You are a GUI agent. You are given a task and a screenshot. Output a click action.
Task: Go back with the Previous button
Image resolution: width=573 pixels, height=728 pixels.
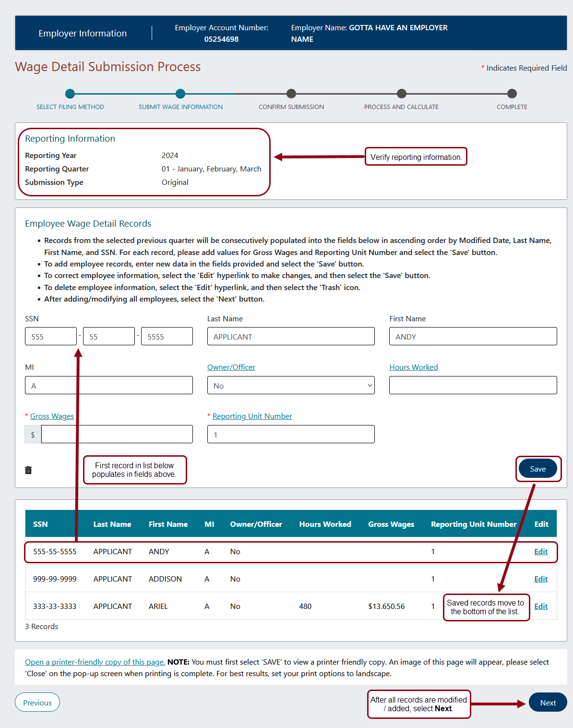pos(37,703)
